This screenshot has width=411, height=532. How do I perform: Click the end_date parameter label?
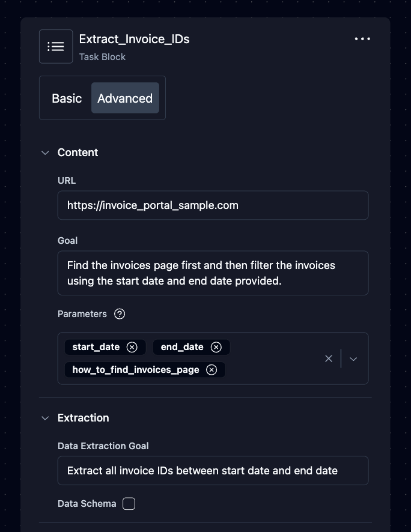[182, 347]
